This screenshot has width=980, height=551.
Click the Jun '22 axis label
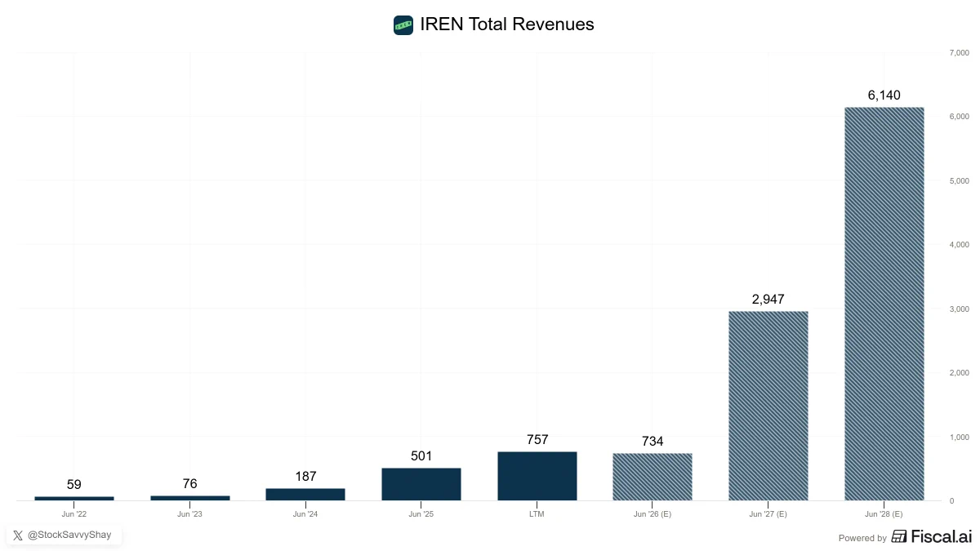pyautogui.click(x=74, y=514)
